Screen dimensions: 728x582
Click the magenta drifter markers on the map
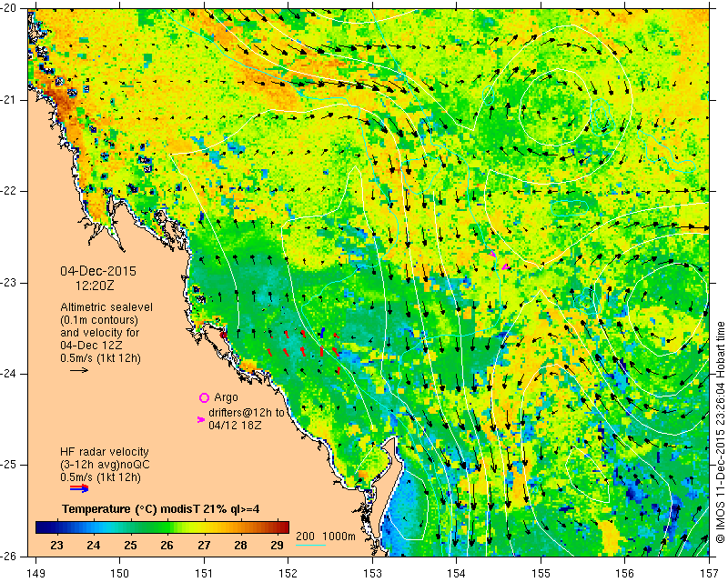pos(500,261)
